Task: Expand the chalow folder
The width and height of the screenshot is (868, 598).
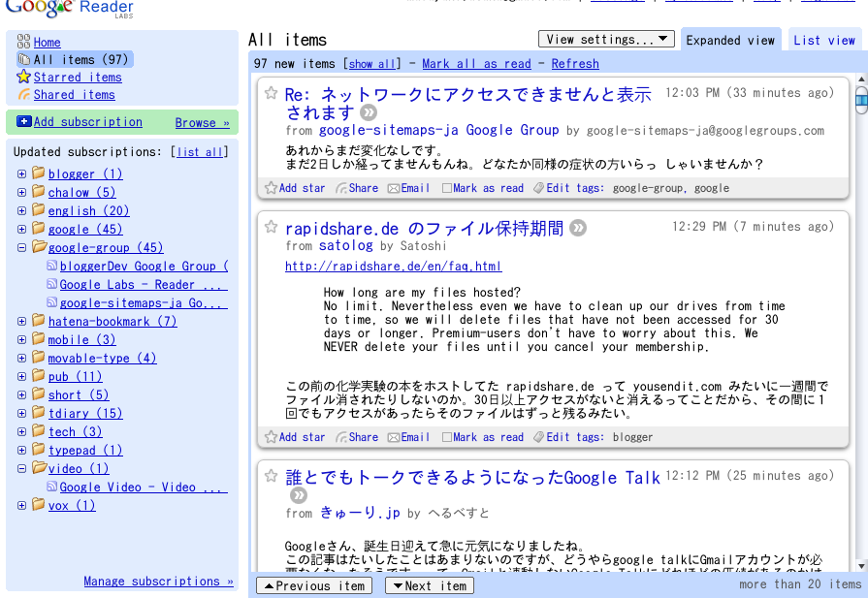Action: (x=21, y=193)
